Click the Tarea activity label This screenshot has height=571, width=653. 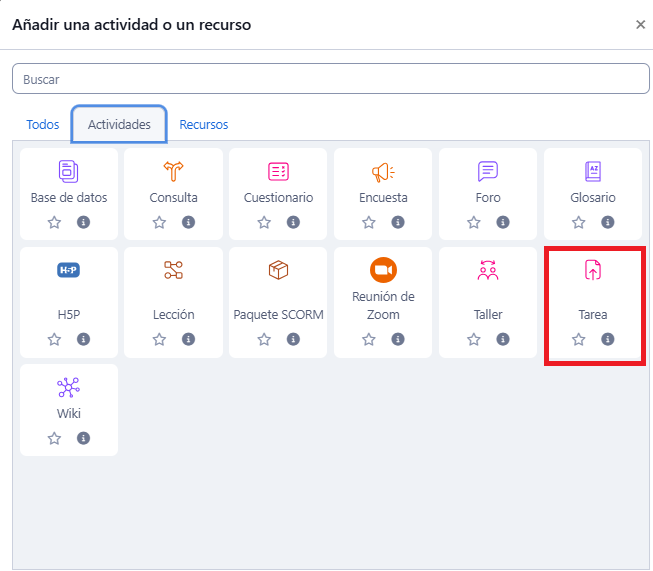tap(593, 314)
